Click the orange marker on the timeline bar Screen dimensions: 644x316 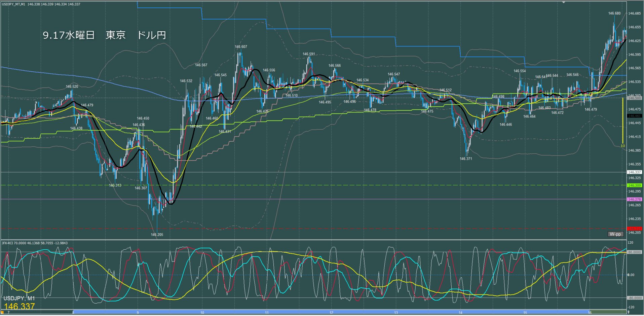click(2, 312)
